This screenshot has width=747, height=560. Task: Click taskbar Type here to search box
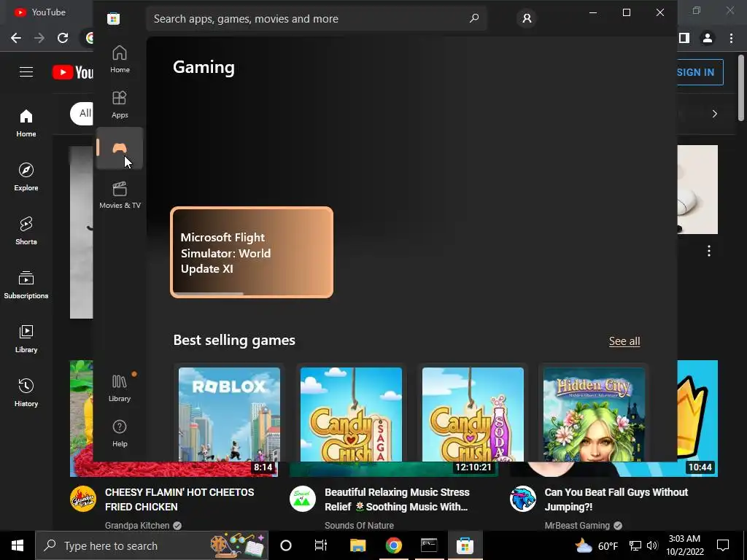(152, 545)
